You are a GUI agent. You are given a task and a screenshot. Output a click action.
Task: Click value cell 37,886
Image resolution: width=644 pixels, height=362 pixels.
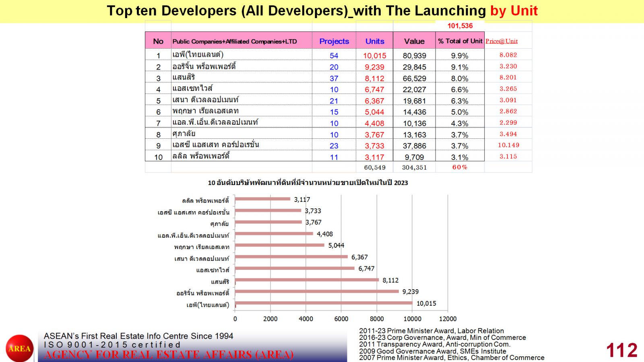[415, 146]
